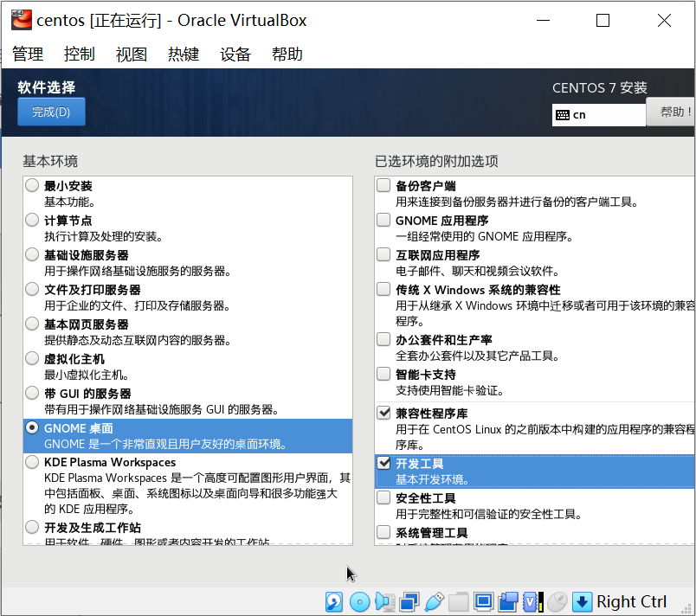This screenshot has width=696, height=616.
Task: Click the mouse integration status icon
Action: click(x=557, y=602)
